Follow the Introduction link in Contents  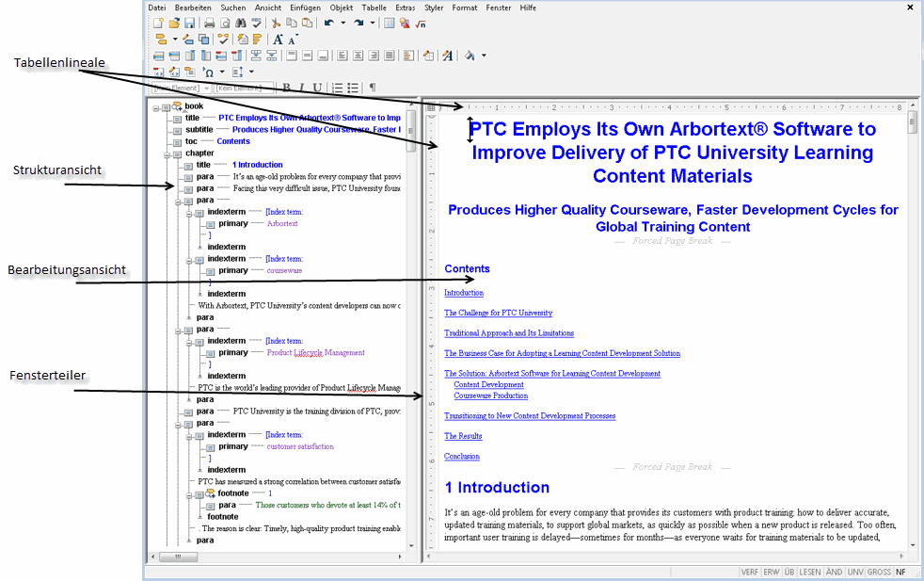coord(464,293)
